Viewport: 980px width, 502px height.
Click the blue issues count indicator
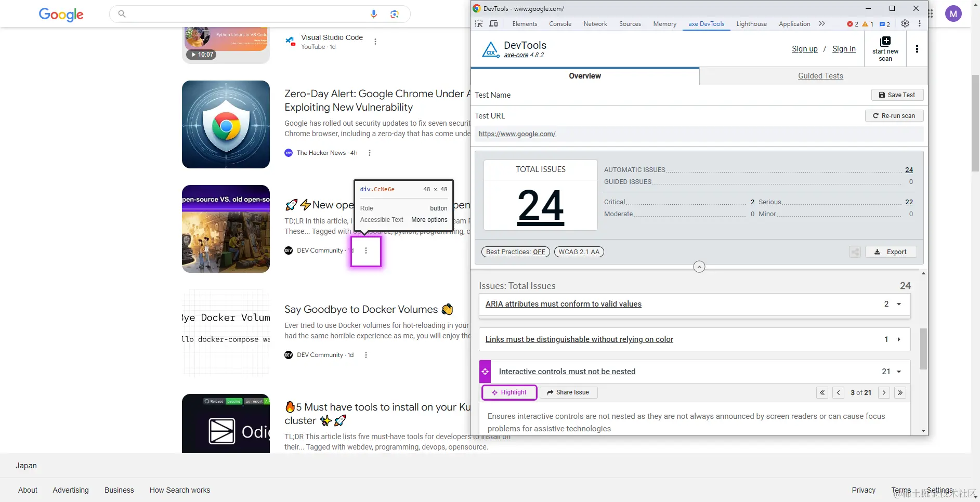[885, 24]
